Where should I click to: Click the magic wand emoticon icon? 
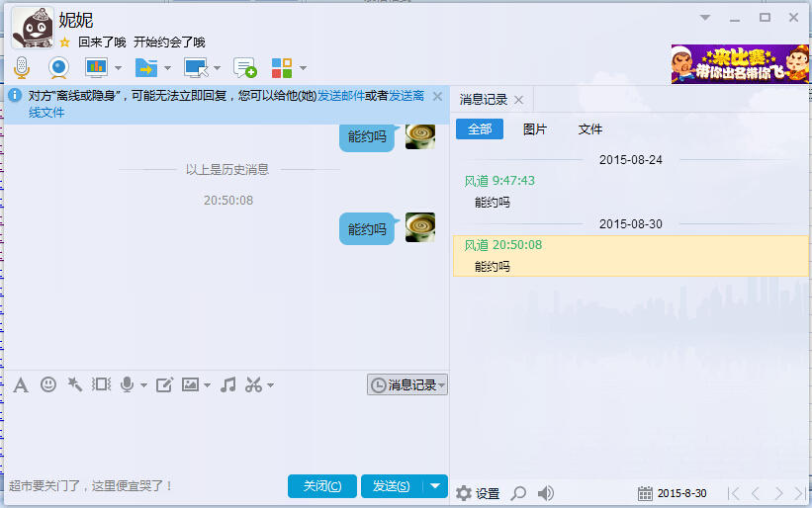[x=74, y=384]
